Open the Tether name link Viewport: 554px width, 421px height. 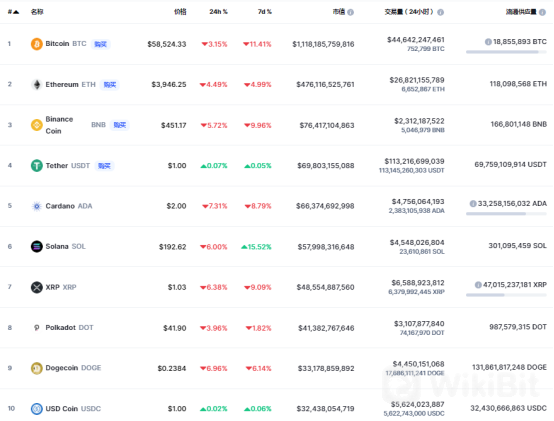coord(57,166)
